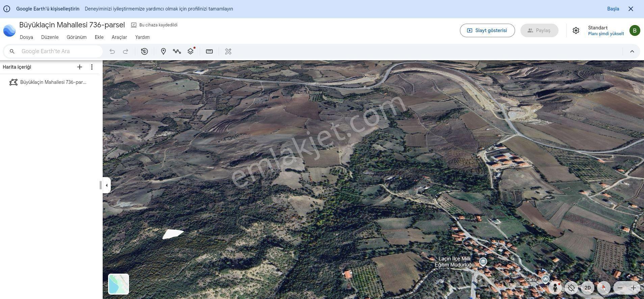Screen dimensions: 644x299
Task: Toggle 2D view mode
Action: tap(588, 288)
